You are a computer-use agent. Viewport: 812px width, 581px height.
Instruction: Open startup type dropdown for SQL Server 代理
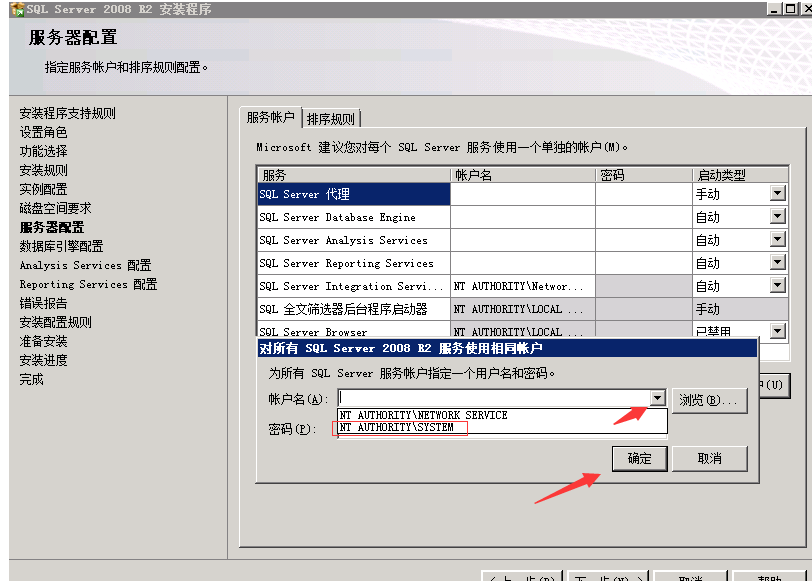(777, 194)
